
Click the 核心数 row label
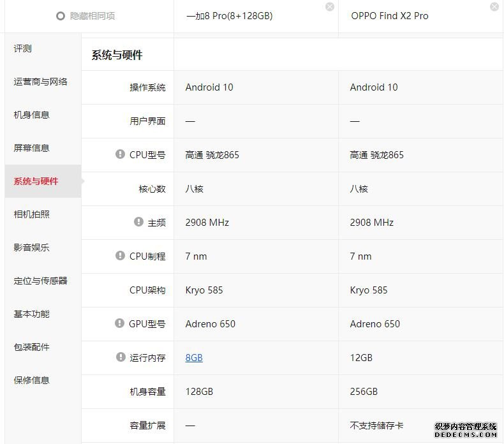coord(152,189)
